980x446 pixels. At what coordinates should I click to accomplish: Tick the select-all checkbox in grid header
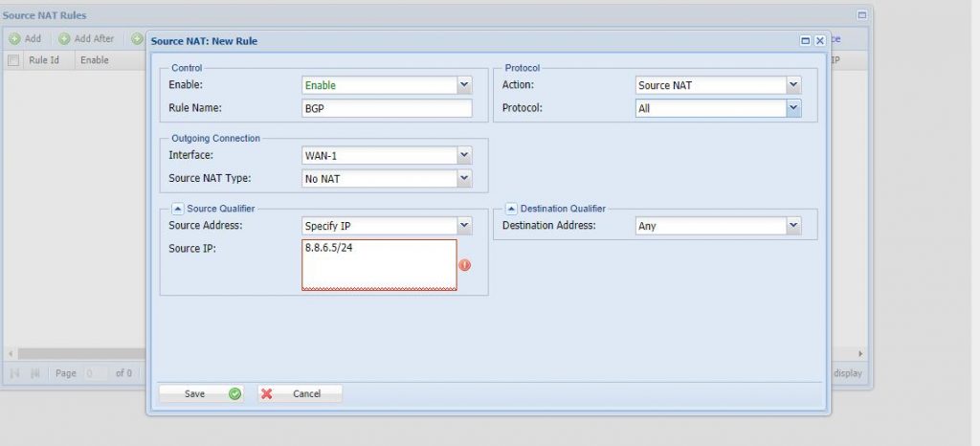13,60
